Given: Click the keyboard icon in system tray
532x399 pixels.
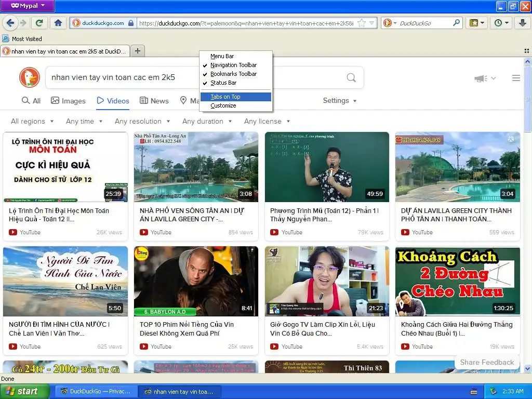Looking at the screenshot, I should (474, 392).
